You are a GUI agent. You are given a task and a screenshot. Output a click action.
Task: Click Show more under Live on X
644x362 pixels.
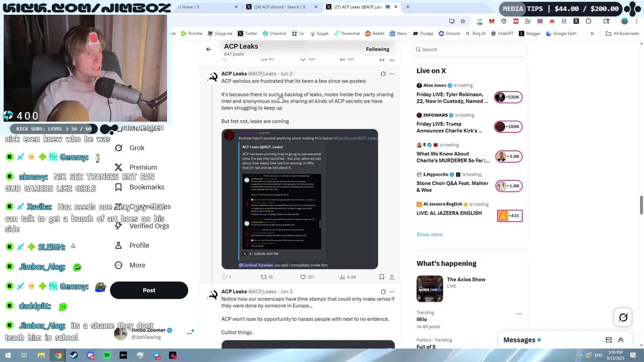pyautogui.click(x=430, y=234)
